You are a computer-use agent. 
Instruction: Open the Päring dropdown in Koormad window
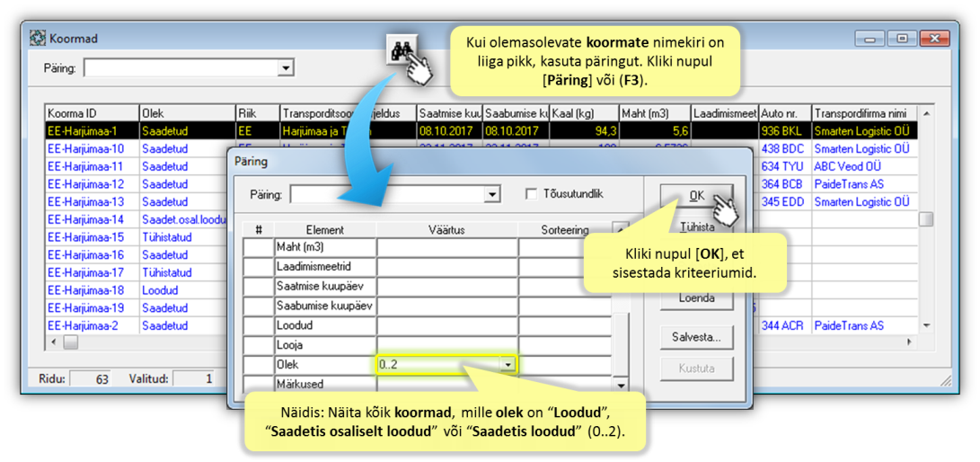(x=286, y=68)
